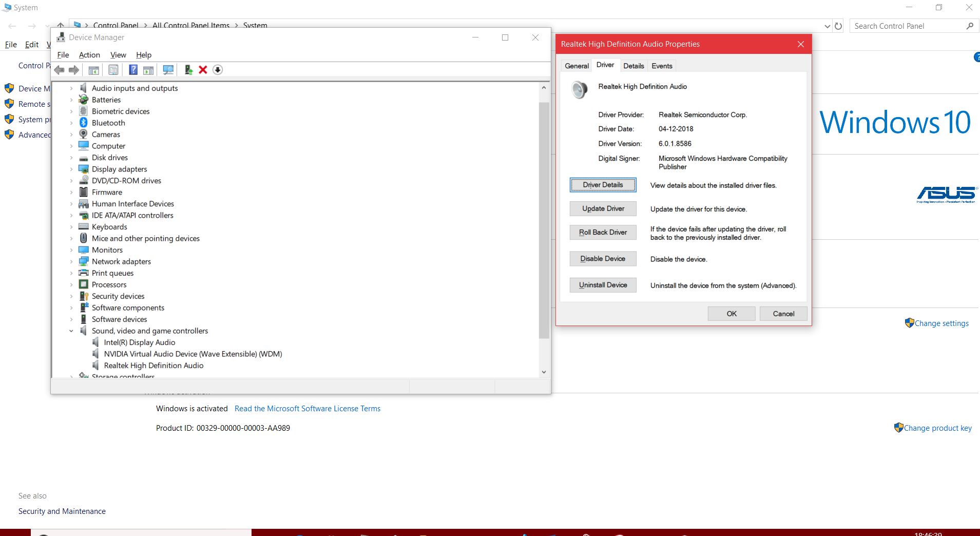Click the Back arrow in Device Manager toolbar
Screen dimensions: 980x536
click(x=60, y=70)
